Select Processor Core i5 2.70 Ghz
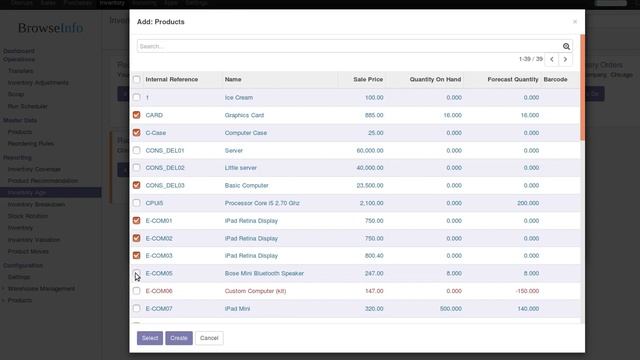The width and height of the screenshot is (640, 360). (x=262, y=203)
